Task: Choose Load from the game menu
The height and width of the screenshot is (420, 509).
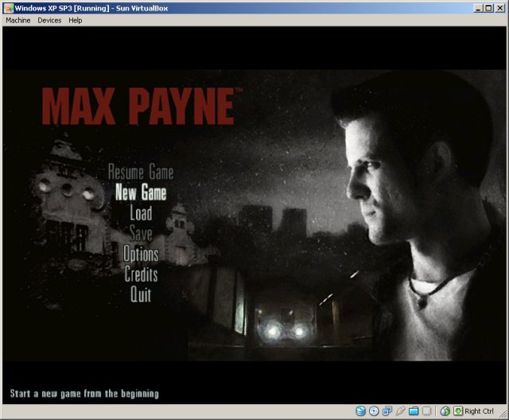Action: (x=140, y=213)
